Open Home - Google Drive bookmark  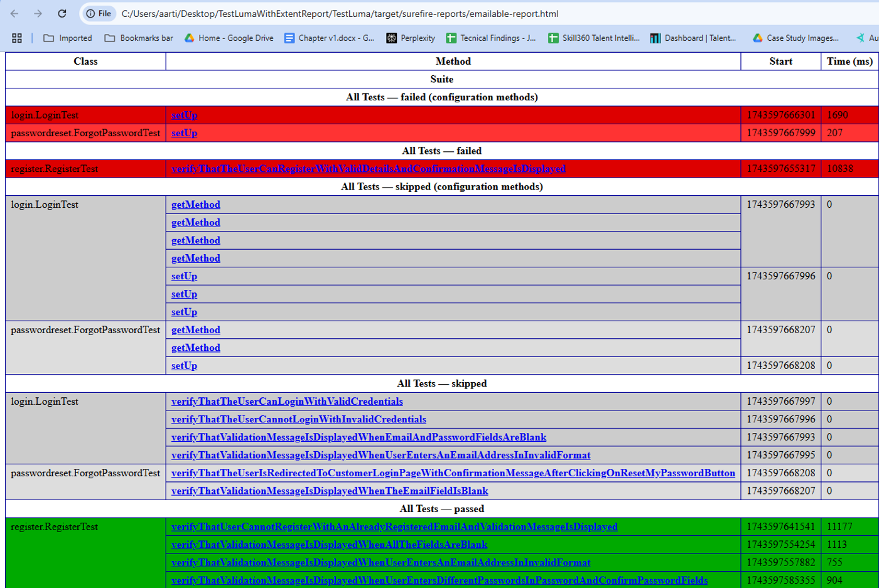(229, 38)
